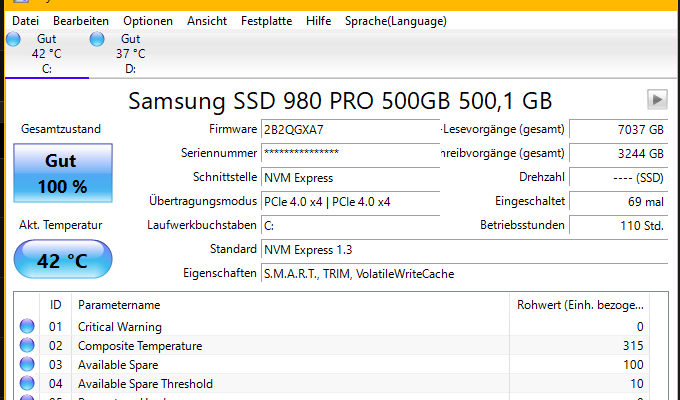Viewport: 680px width, 400px height.
Task: Open the Optionen menu
Action: coord(148,21)
